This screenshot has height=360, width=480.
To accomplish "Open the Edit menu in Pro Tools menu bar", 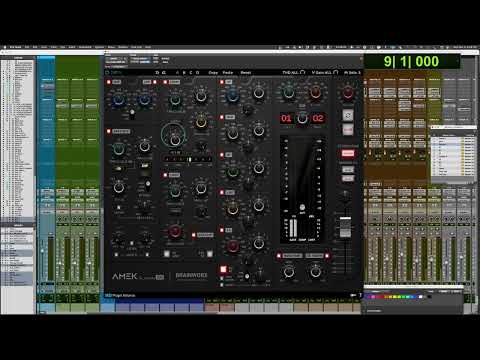I will pyautogui.click(x=35, y=47).
